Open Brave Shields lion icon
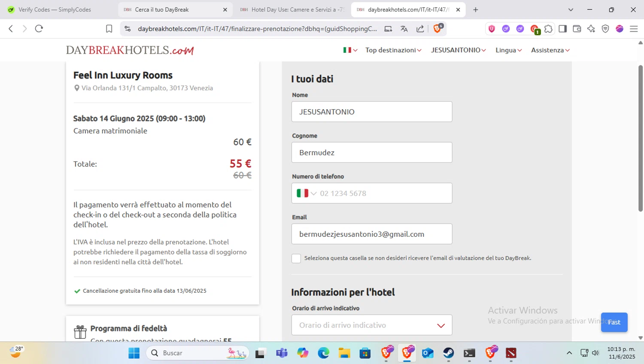Image resolution: width=644 pixels, height=364 pixels. [x=437, y=29]
